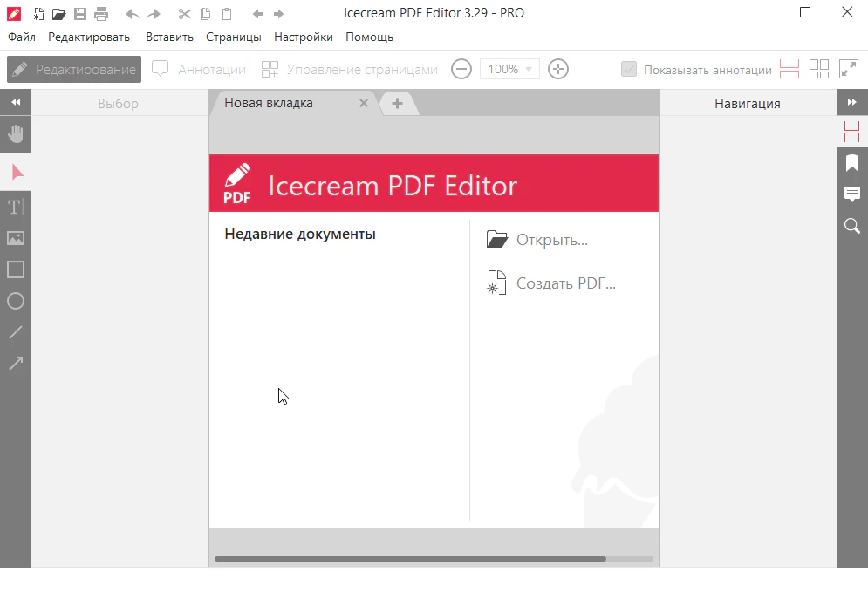Collapse the left panel with double arrows
The image size is (868, 593).
16,103
